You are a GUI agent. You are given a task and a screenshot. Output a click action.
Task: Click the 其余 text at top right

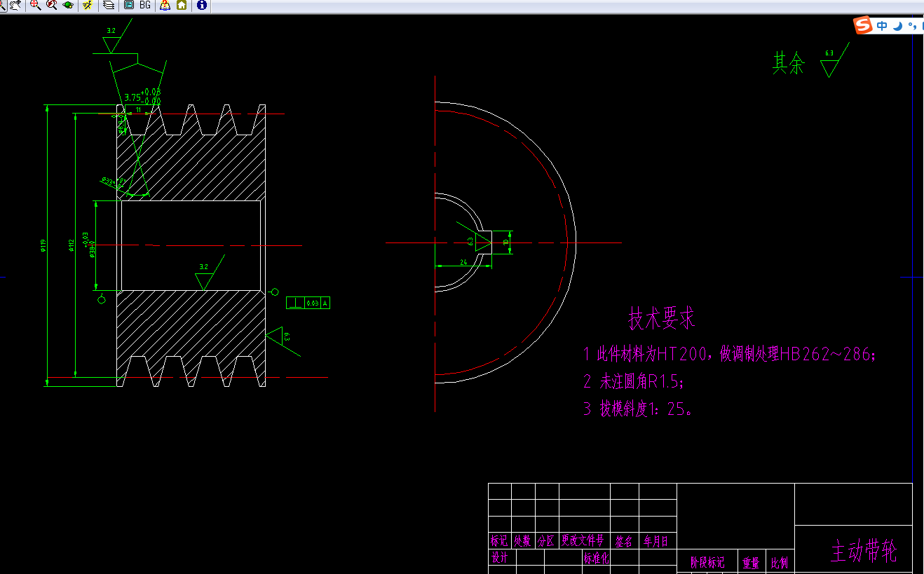(788, 64)
